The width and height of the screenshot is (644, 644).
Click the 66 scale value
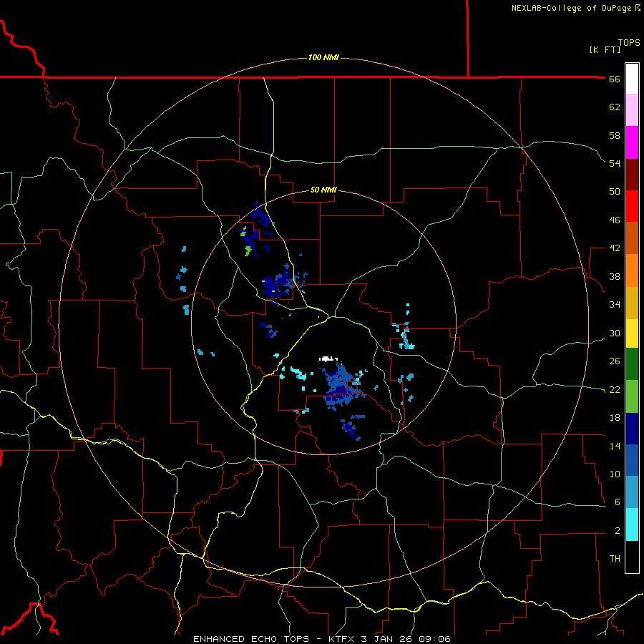pyautogui.click(x=615, y=79)
